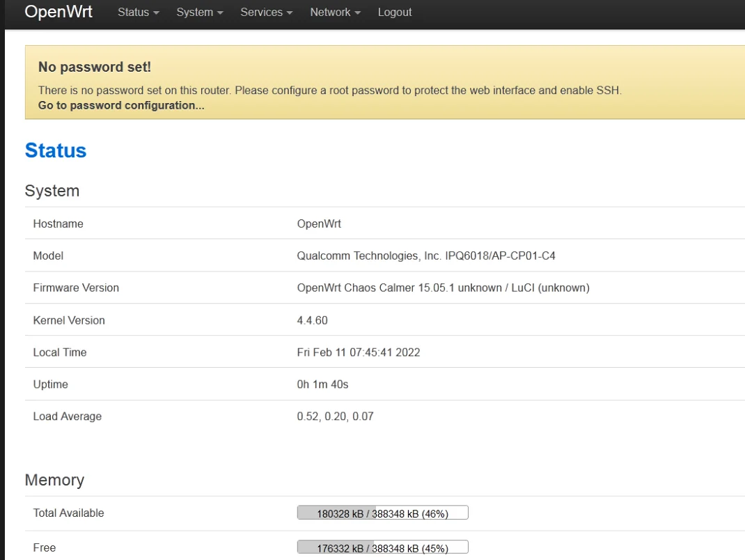
Task: Open Go to password configuration link
Action: 121,106
